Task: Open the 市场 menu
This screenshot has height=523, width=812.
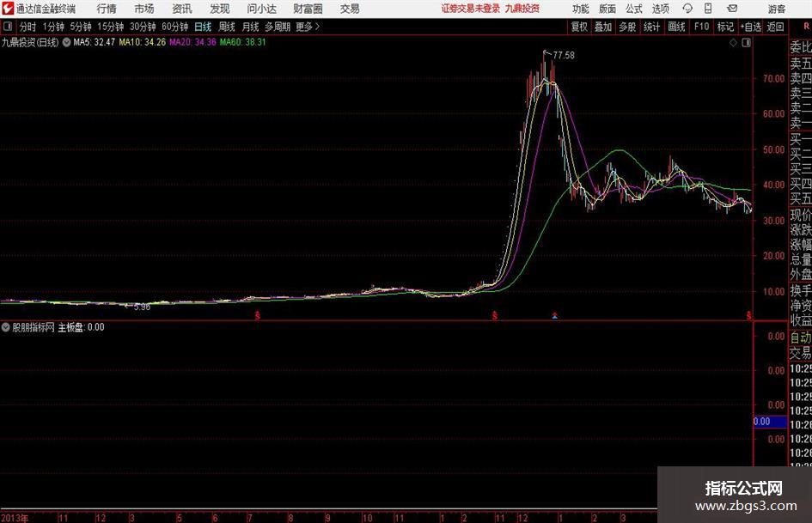Action: (x=144, y=9)
